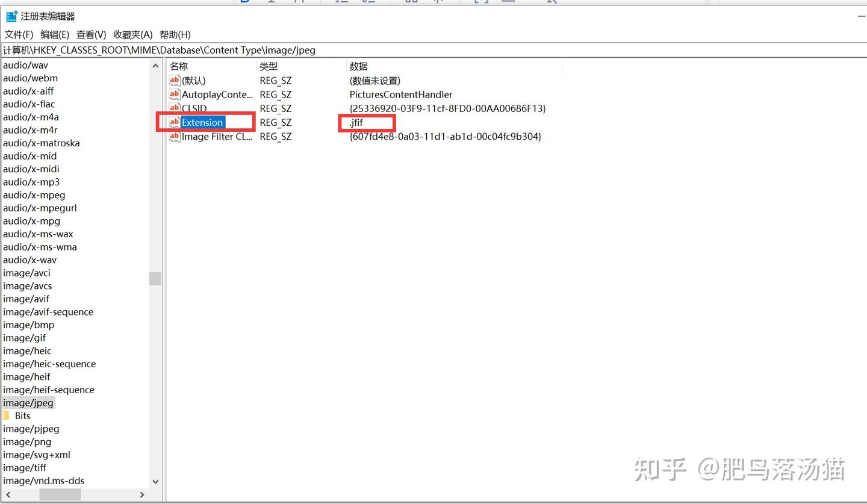Screen dimensions: 867x504
Task: Click the ab icon next to AutoplayContentHandler
Action: point(174,95)
